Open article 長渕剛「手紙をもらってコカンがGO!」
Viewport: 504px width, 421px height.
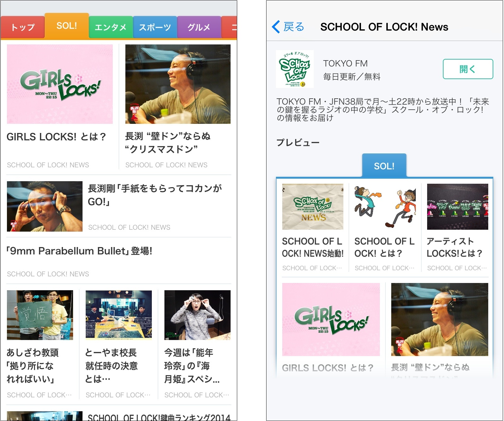tap(155, 195)
